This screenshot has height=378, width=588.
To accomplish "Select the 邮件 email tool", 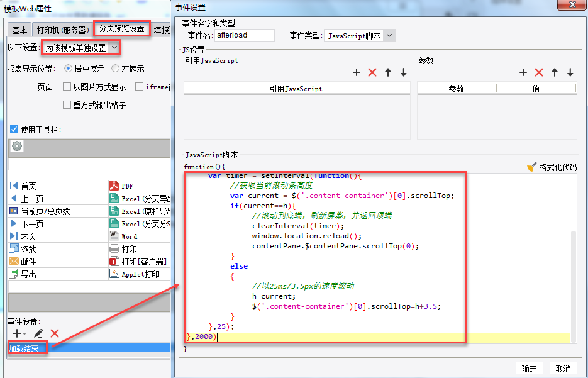I will click(58, 262).
